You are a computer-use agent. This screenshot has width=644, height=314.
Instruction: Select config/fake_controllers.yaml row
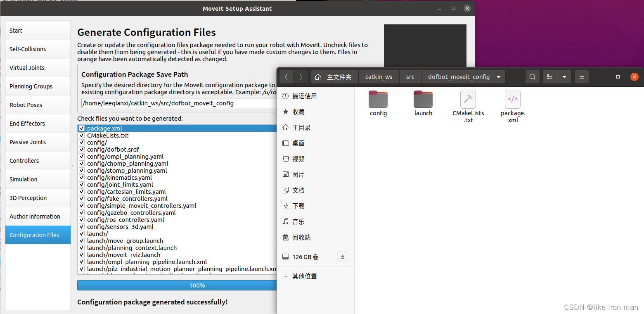[177, 199]
